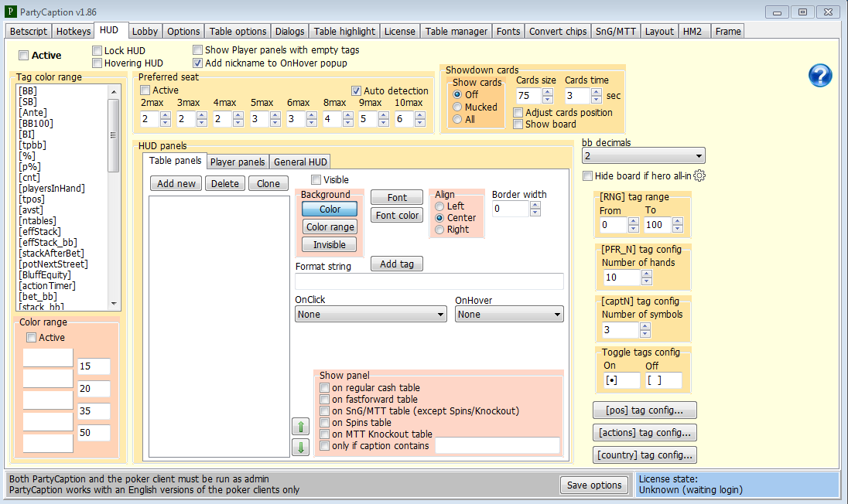
Task: Select All show cards option
Action: point(457,119)
